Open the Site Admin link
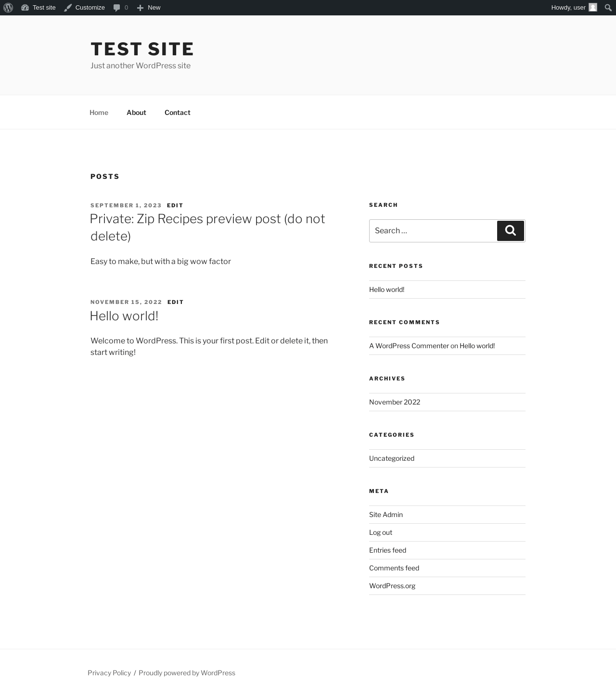Viewport: 616px width, 695px height. [x=386, y=515]
